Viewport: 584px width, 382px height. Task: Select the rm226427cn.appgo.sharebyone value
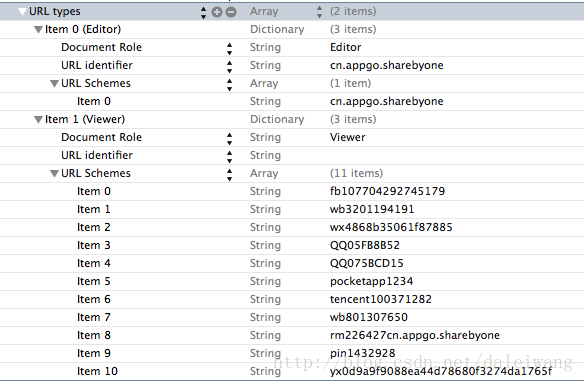tap(415, 335)
